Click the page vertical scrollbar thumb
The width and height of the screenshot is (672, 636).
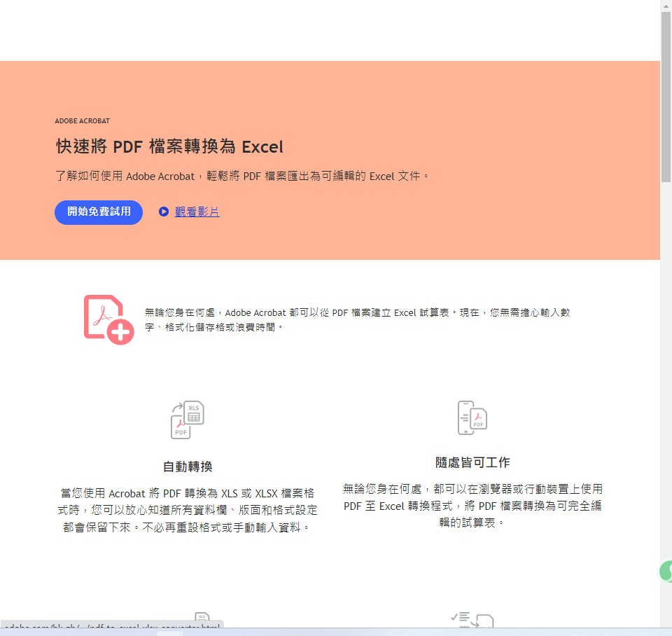point(666,97)
